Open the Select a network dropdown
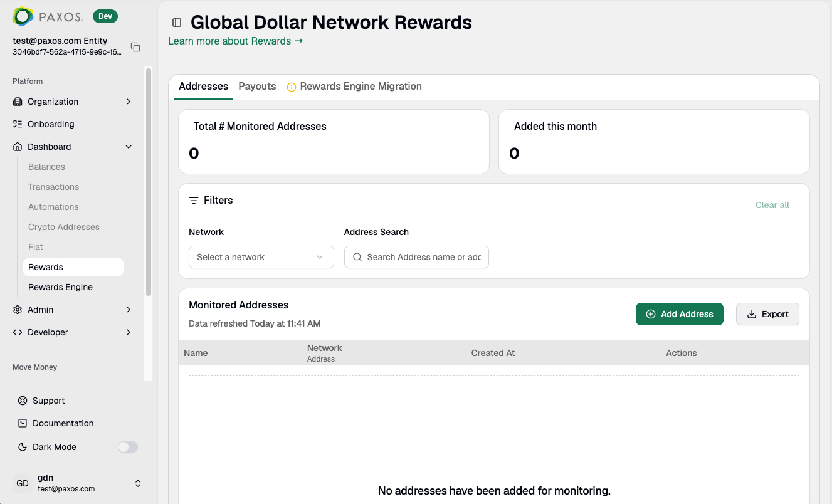 [261, 257]
